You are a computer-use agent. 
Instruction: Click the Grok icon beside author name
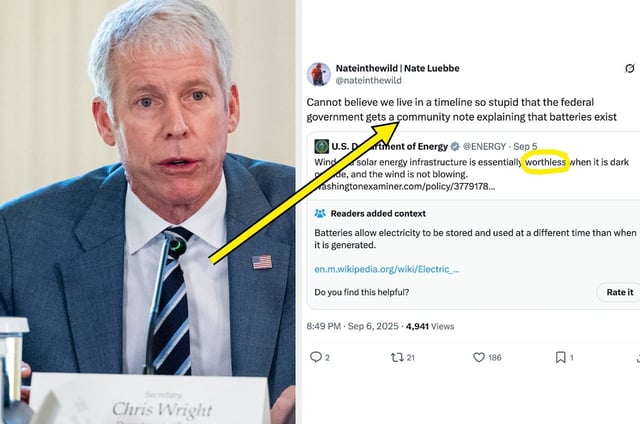[630, 68]
